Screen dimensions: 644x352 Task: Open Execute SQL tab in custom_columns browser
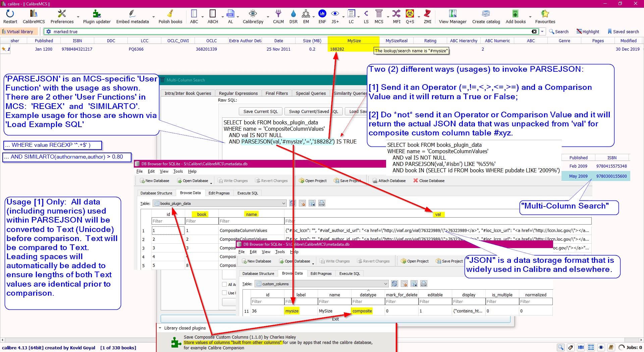coord(350,274)
